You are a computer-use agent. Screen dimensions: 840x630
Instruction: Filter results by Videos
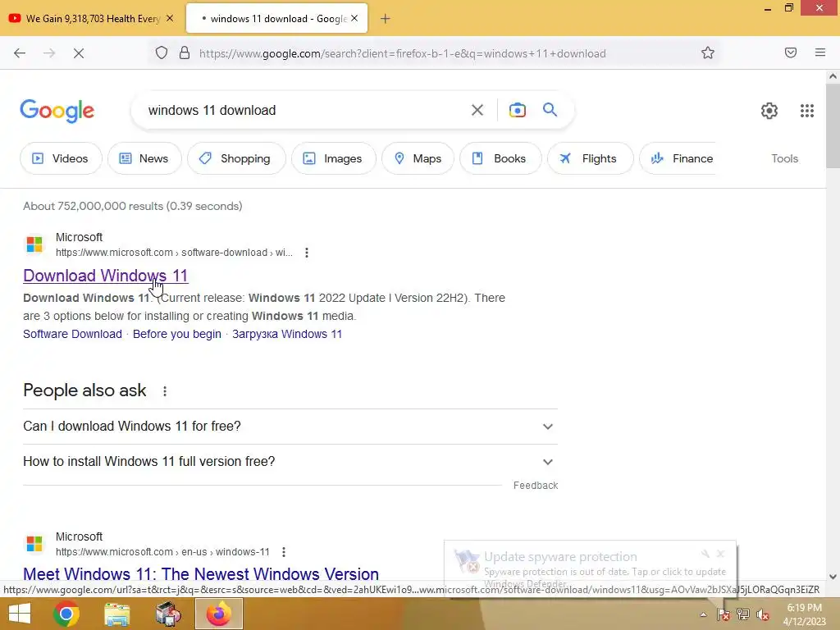(x=61, y=158)
